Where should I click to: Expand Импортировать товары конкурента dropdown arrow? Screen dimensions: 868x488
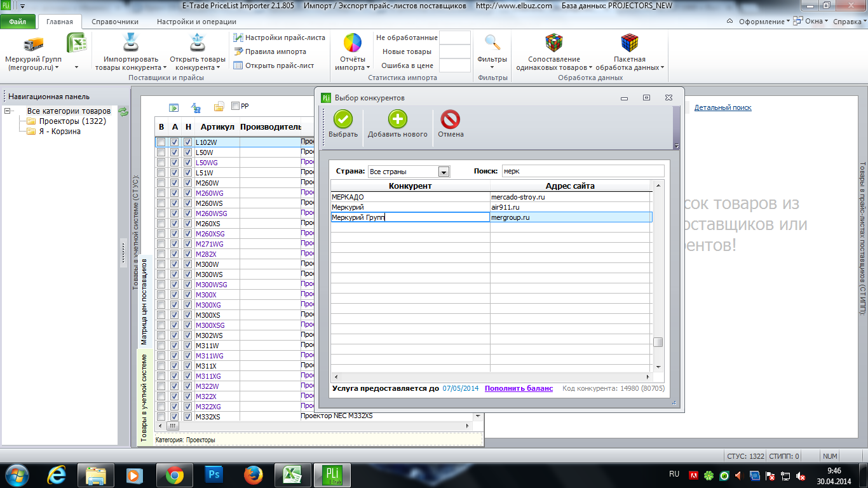(x=165, y=67)
